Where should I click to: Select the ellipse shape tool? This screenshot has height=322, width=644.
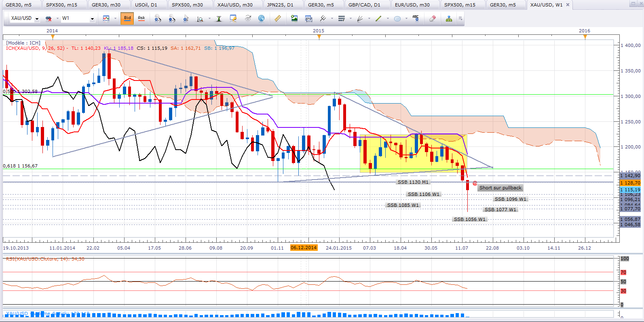tap(397, 19)
